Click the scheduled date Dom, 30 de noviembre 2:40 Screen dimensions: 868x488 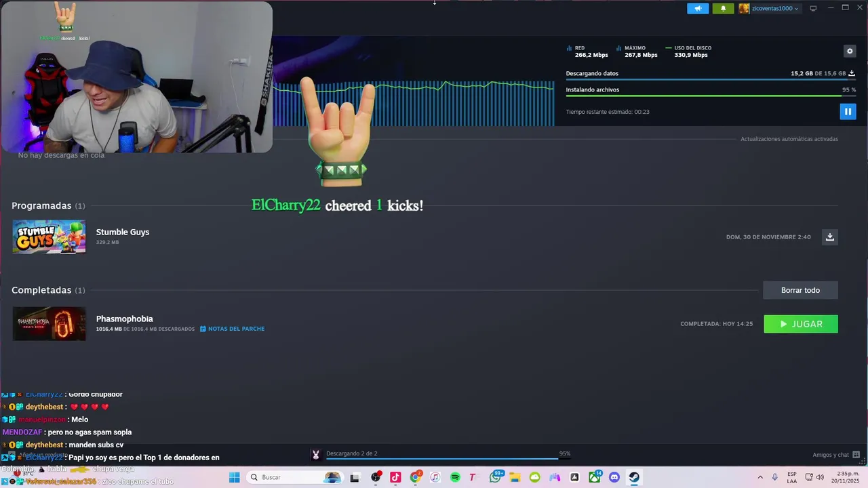(x=768, y=237)
